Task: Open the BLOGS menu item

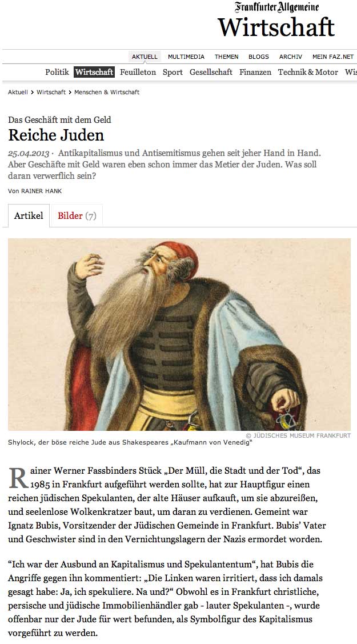Action: 259,57
